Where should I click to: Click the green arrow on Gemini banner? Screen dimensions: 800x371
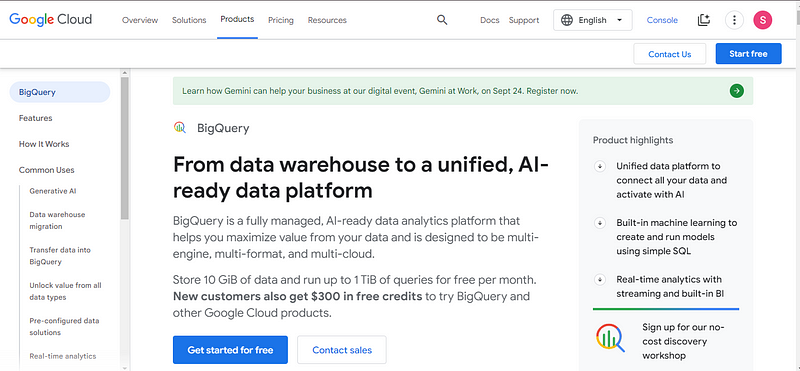pyautogui.click(x=736, y=91)
